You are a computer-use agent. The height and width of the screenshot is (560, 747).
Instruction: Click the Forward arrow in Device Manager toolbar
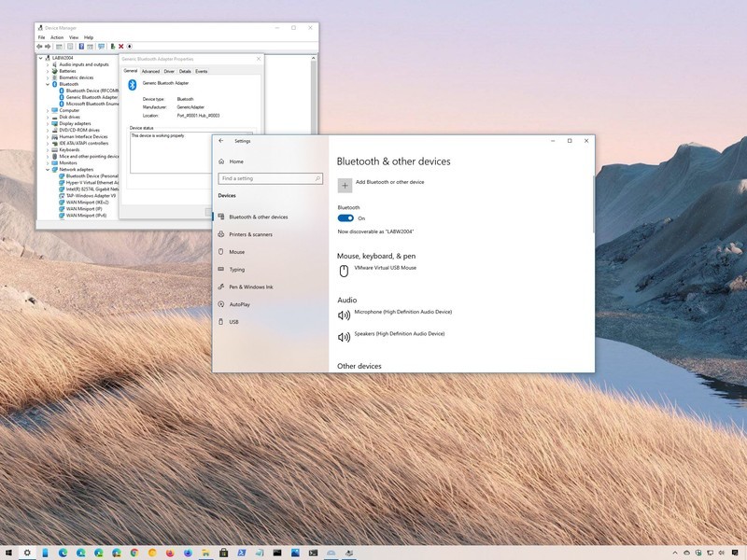(48, 46)
